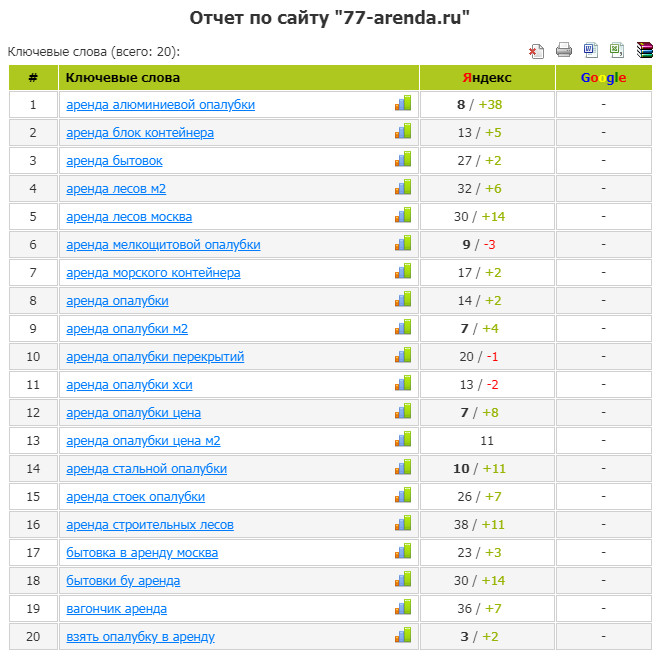Viewport: 661px width, 657px height.
Task: Open chart icon for вагончик аренда
Action: click(403, 607)
